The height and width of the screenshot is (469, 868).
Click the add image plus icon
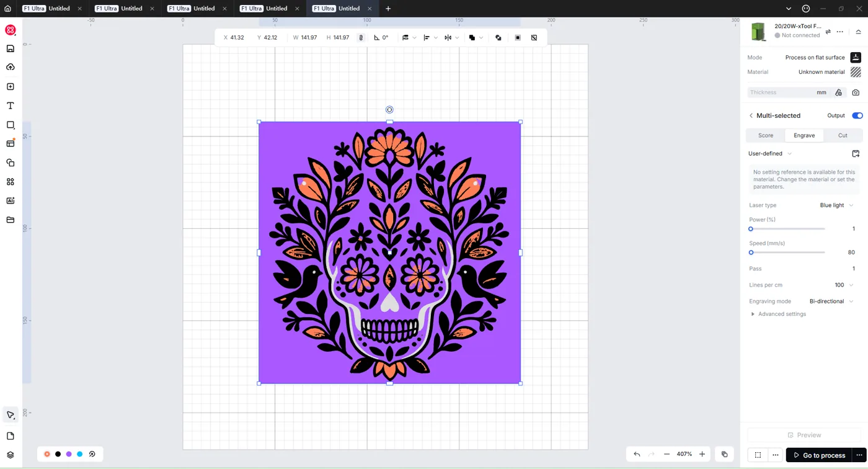click(10, 87)
